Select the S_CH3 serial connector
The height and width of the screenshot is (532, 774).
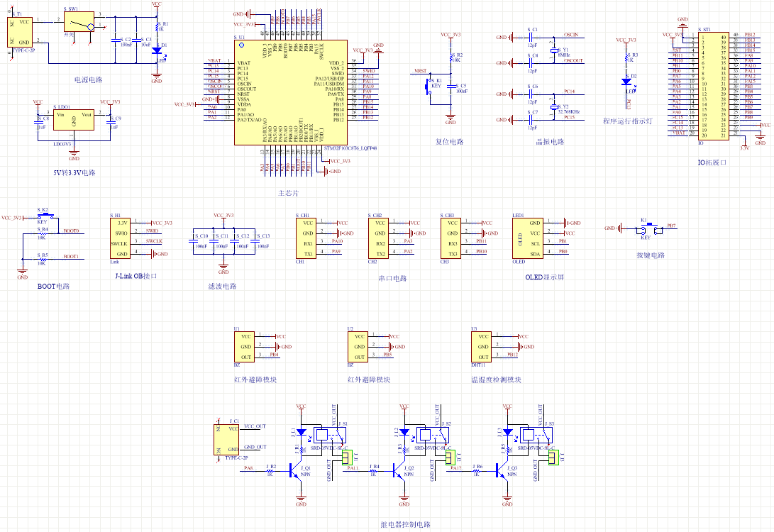click(450, 238)
